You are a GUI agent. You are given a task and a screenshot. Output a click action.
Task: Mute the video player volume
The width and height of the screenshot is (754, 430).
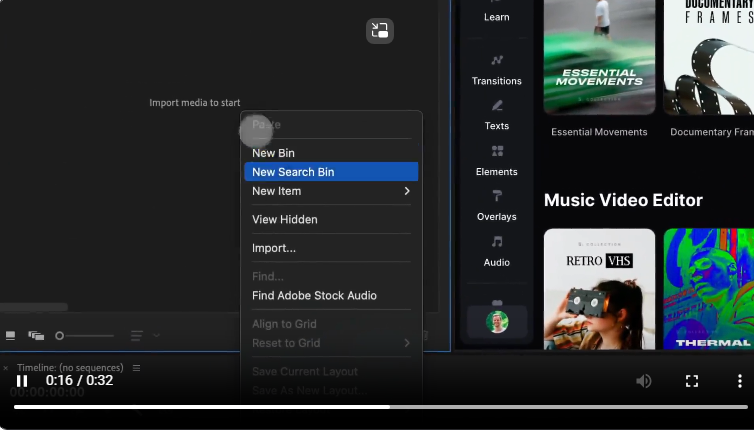pyautogui.click(x=644, y=381)
